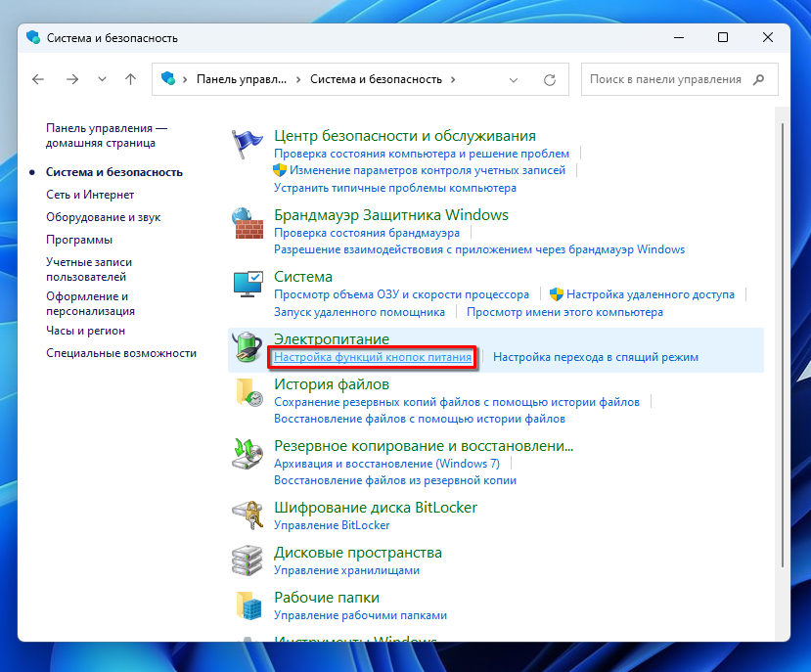Viewport: 811px width, 672px height.
Task: Open 'Оборудование и звук' category in sidebar
Action: click(x=103, y=217)
